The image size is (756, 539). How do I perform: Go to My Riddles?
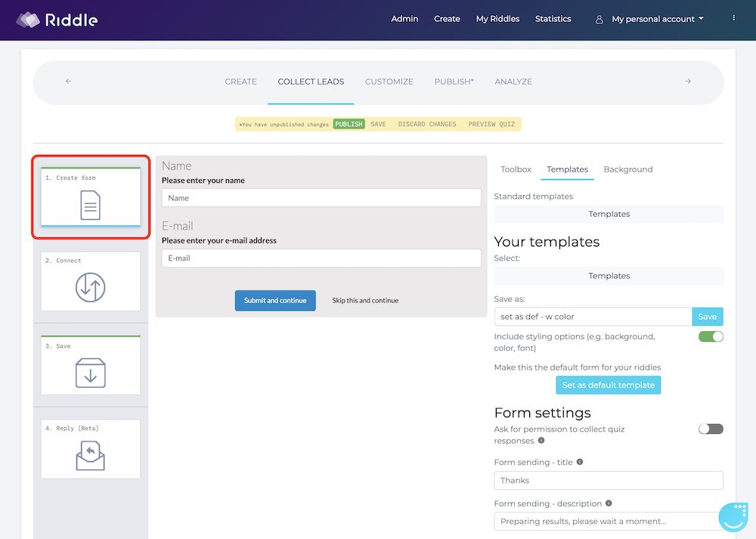(497, 19)
